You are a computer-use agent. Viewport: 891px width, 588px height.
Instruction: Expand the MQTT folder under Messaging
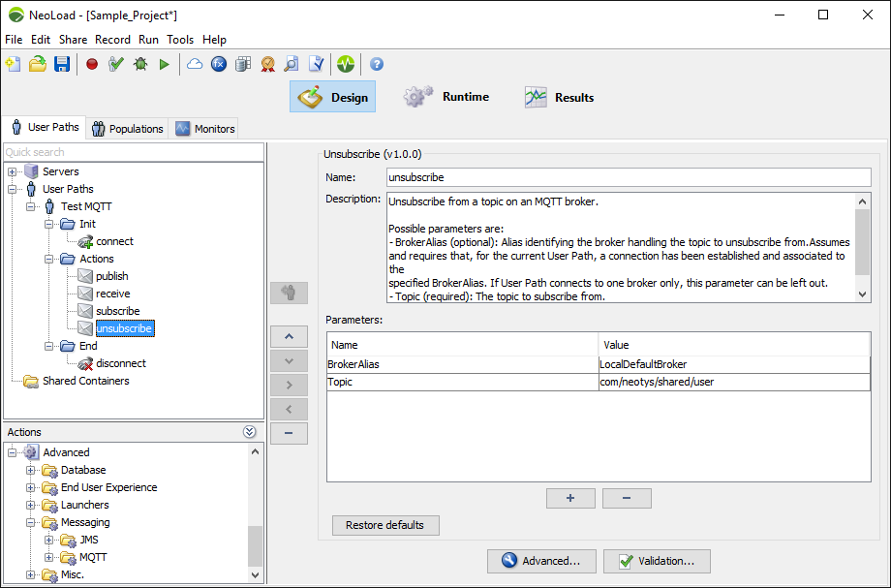pos(49,557)
